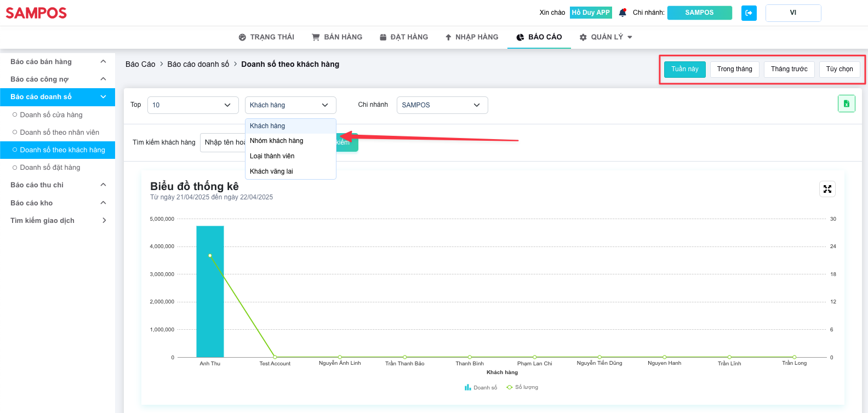Expand Báo cáo công nợ section
Screen dimensions: 868x413
pyautogui.click(x=58, y=79)
